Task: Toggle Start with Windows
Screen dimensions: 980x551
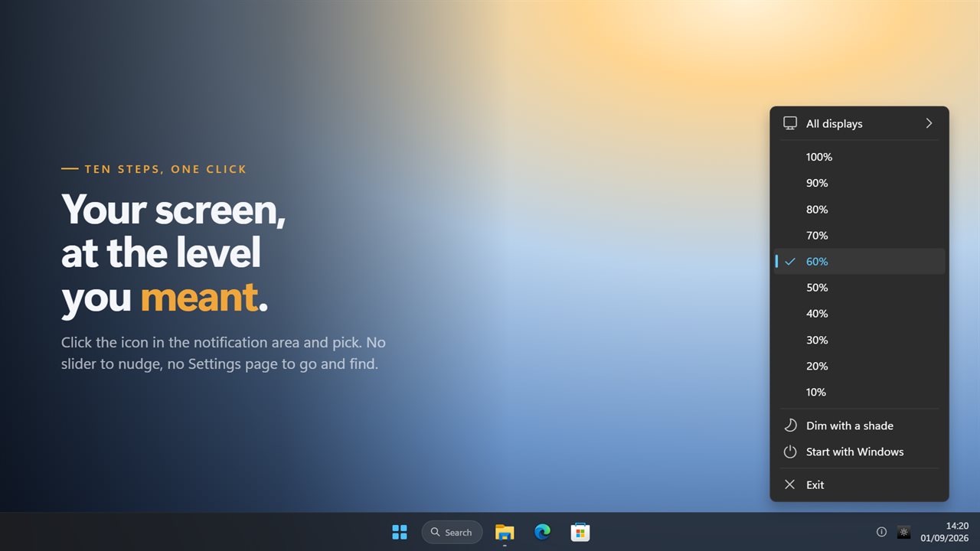Action: (859, 452)
